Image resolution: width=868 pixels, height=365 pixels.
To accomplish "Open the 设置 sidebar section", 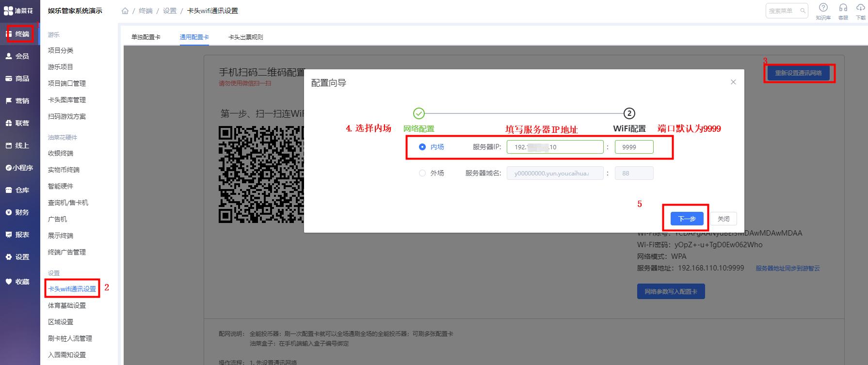I will coord(20,257).
